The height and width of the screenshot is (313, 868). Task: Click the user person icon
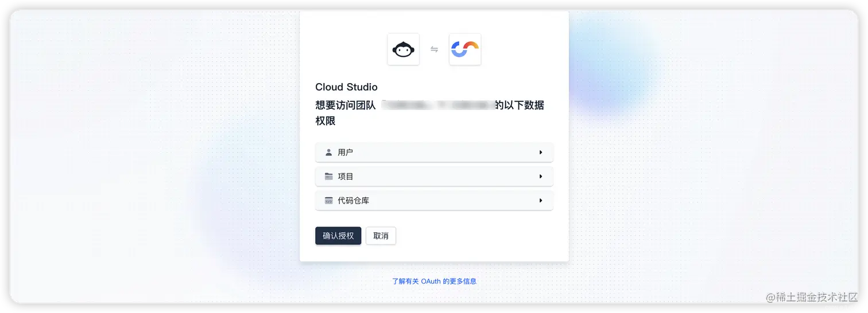[x=328, y=152]
